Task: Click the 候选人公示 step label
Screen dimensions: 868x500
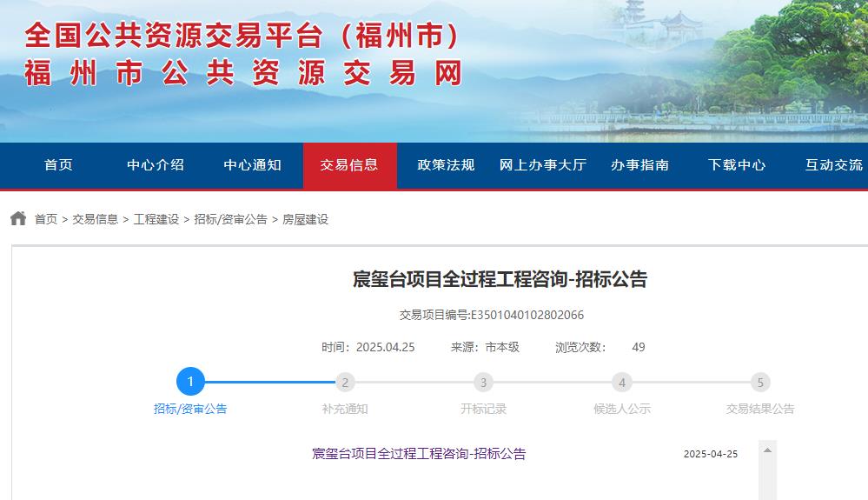Action: click(621, 409)
